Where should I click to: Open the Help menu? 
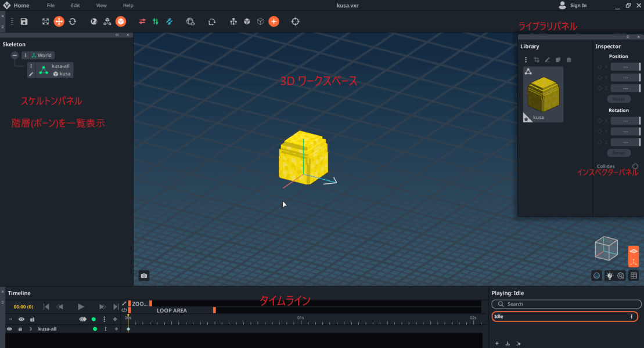click(x=128, y=5)
